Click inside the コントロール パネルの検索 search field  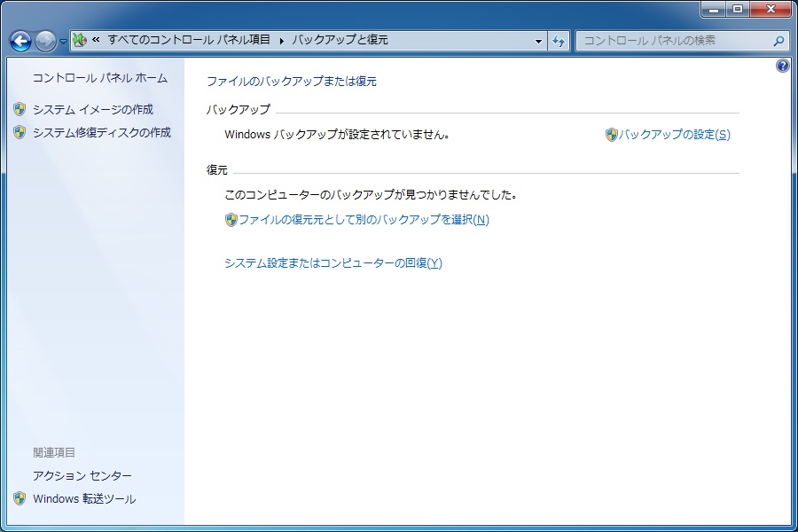click(x=674, y=41)
